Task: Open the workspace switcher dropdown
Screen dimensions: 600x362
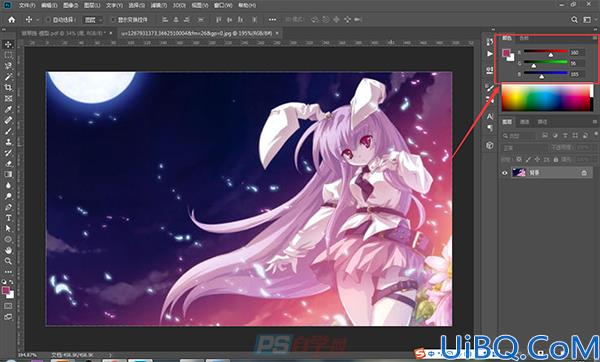Action: pyautogui.click(x=587, y=20)
